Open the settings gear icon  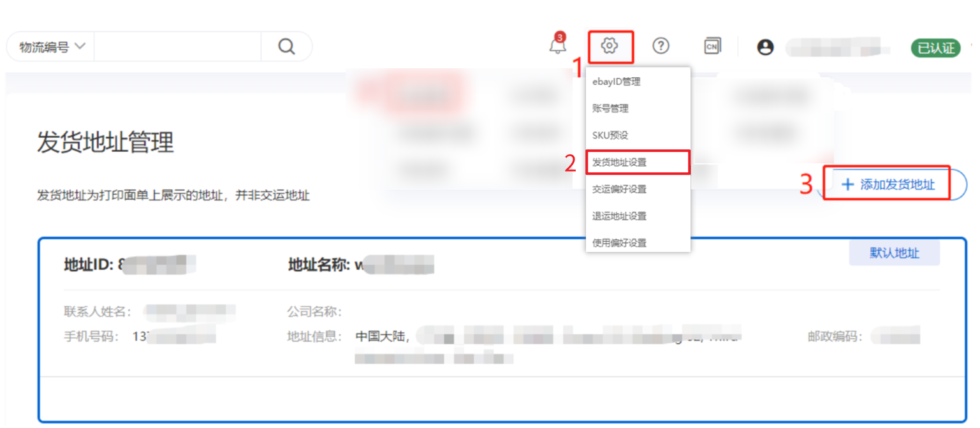tap(610, 45)
